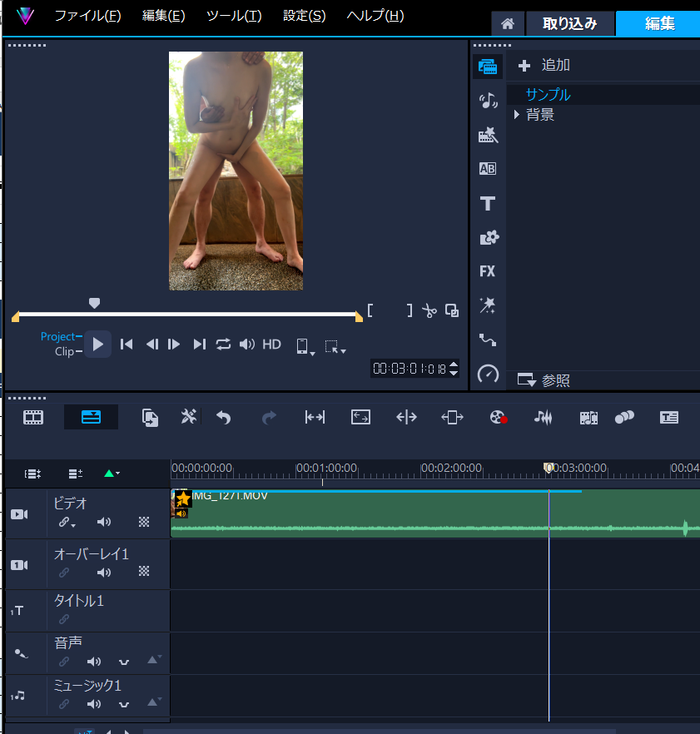Screen dimensions: 700x734
Task: Mute the オーバーレイ1 track
Action: coord(103,572)
